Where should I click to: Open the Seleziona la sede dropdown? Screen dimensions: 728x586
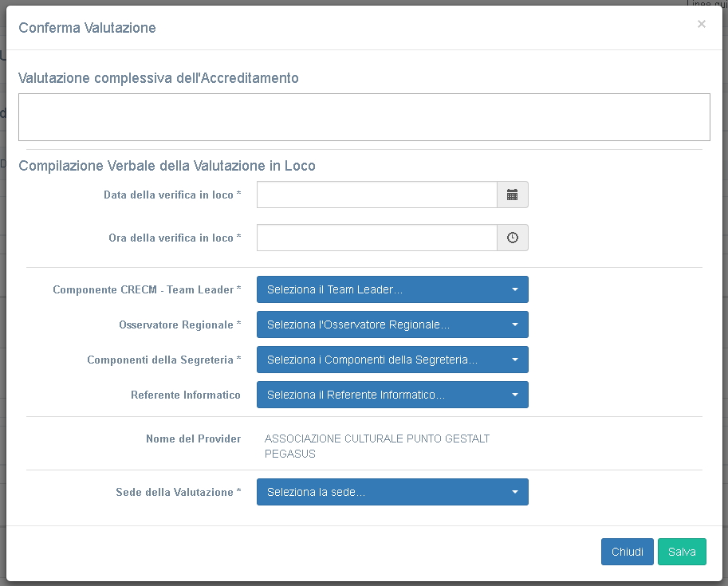(x=392, y=492)
